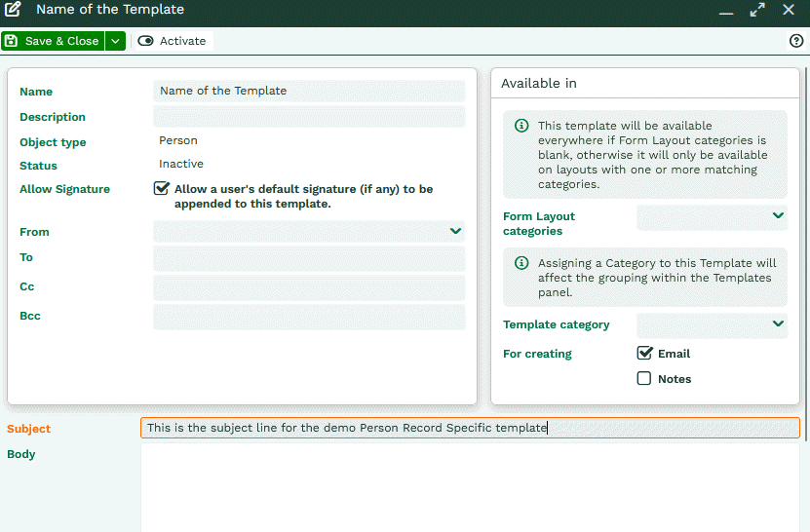Click the Bcc field
The image size is (810, 532).
coord(309,317)
